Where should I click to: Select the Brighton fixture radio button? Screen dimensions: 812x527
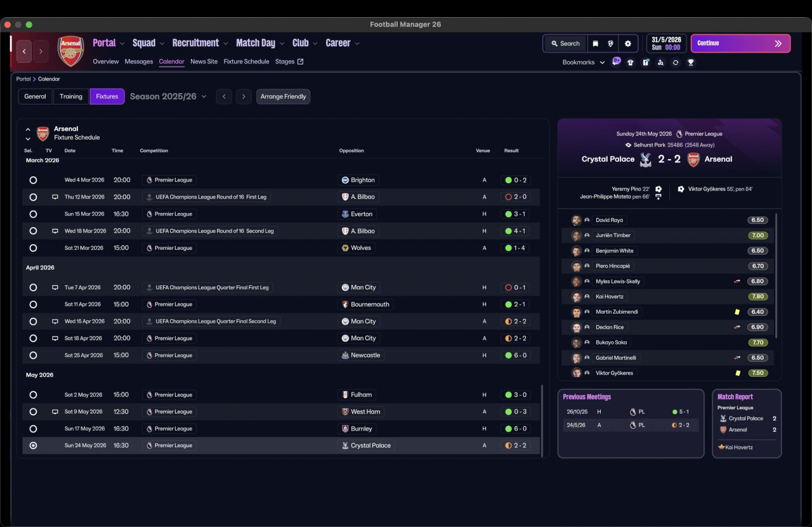click(x=33, y=180)
